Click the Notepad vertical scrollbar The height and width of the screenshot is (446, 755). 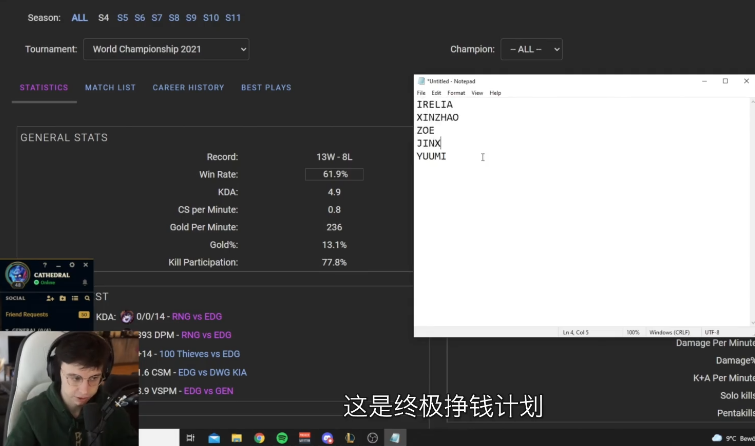tap(752, 212)
